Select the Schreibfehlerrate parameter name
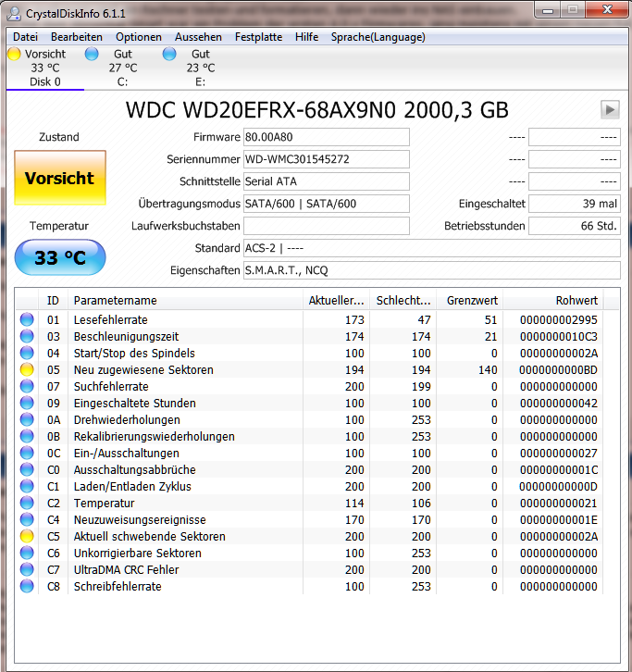This screenshot has height=672, width=632. (118, 587)
